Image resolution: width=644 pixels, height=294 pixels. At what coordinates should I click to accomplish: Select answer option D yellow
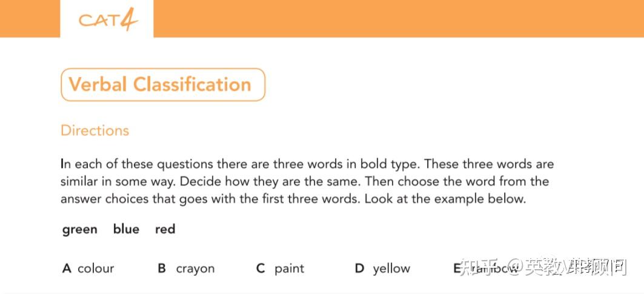tap(383, 269)
